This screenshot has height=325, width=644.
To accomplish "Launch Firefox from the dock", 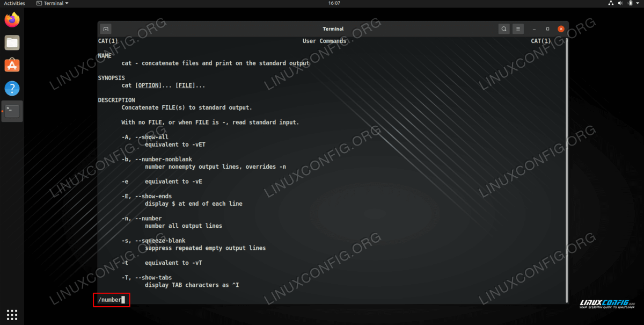I will pyautogui.click(x=12, y=20).
